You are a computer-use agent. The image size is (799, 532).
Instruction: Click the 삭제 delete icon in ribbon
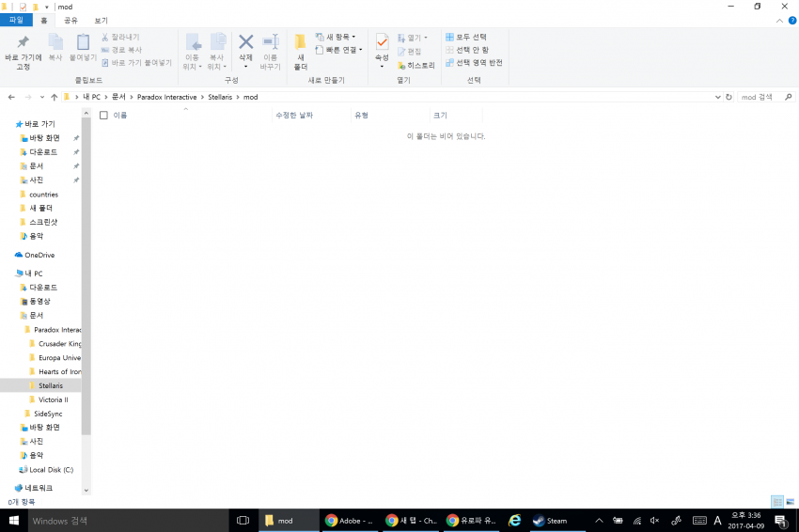pos(245,43)
